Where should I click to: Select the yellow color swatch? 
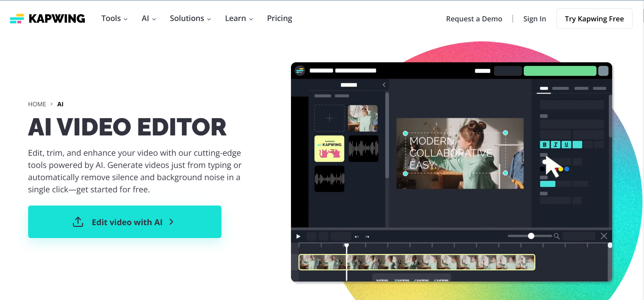[561, 169]
